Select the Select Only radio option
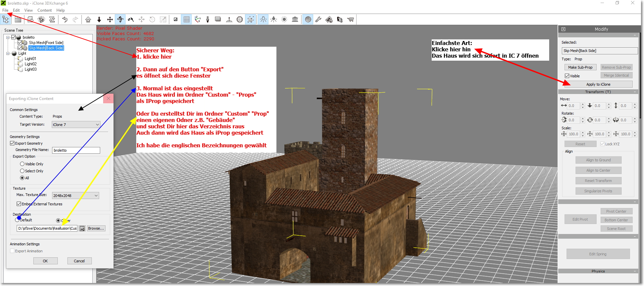 point(22,171)
